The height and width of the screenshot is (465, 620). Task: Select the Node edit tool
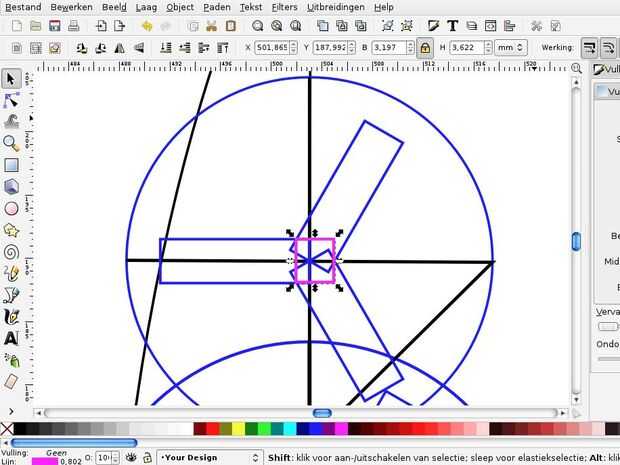[x=11, y=100]
